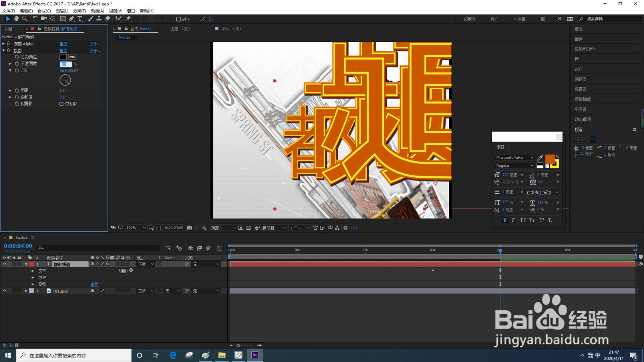Image resolution: width=644 pixels, height=362 pixels.
Task: Open the 合成(C) menu
Action: click(x=44, y=11)
